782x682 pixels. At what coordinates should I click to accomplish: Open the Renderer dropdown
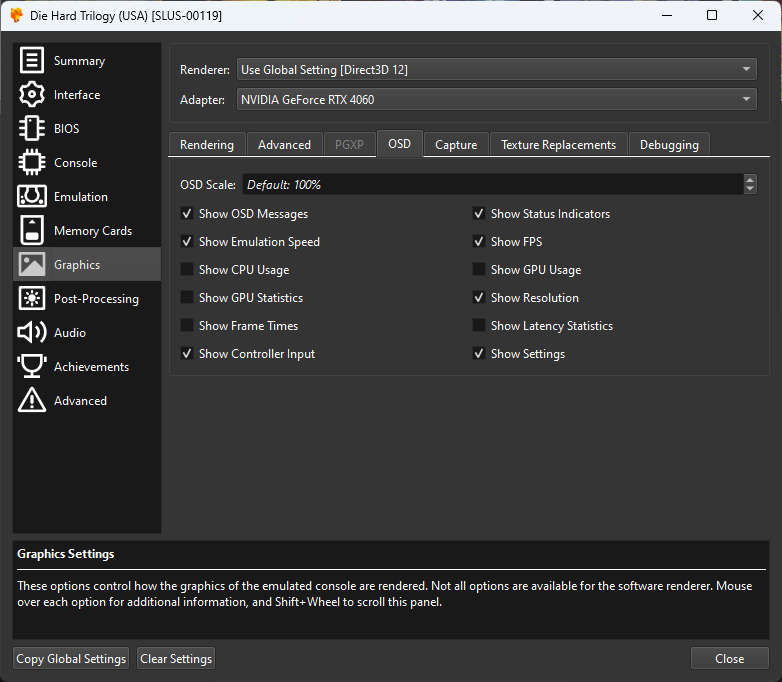[x=497, y=69]
